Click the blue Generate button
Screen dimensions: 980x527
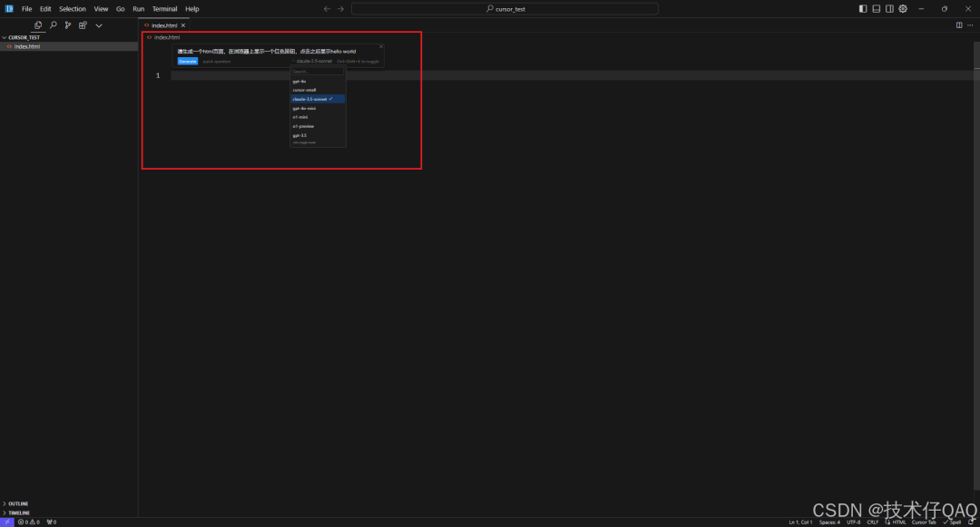coord(188,61)
